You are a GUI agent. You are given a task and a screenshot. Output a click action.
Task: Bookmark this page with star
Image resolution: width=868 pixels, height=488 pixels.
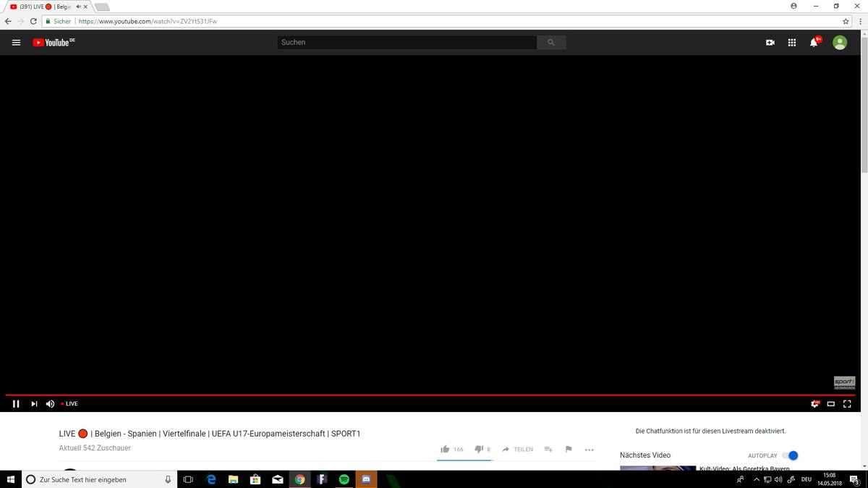[x=846, y=21]
